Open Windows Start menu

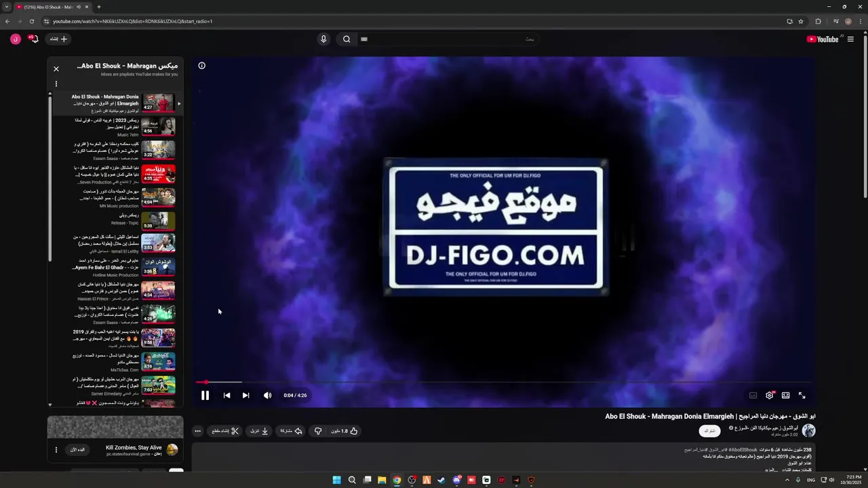pyautogui.click(x=336, y=480)
